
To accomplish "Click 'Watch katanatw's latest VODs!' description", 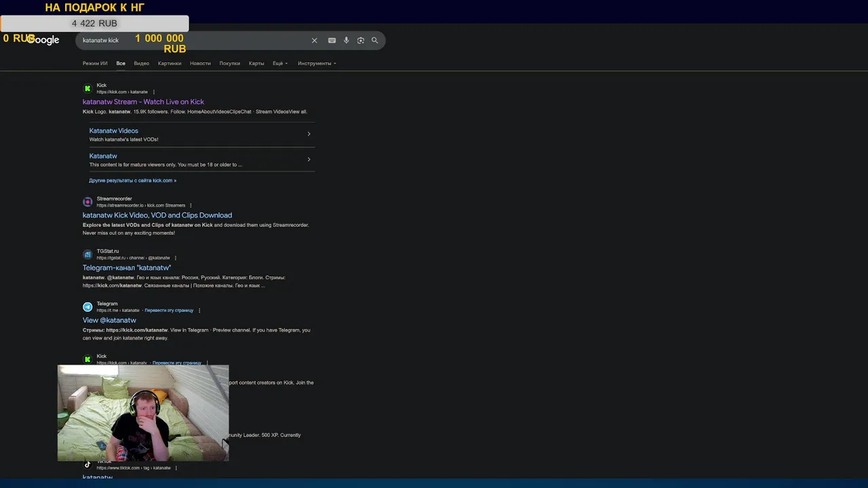I will (x=123, y=140).
